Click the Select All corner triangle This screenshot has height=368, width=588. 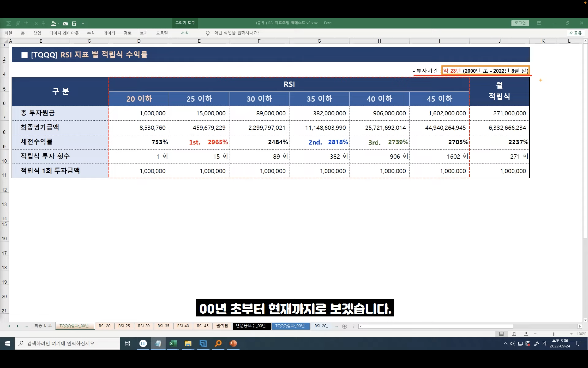coord(6,41)
